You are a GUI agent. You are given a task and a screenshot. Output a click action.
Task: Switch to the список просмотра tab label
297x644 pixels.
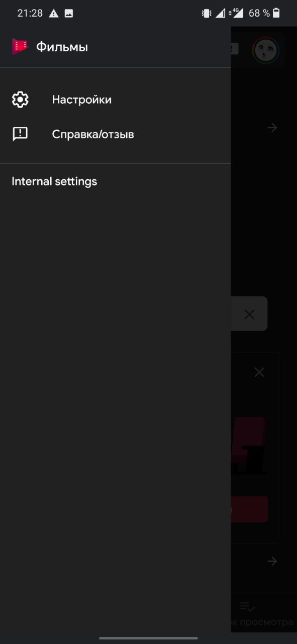tap(262, 622)
